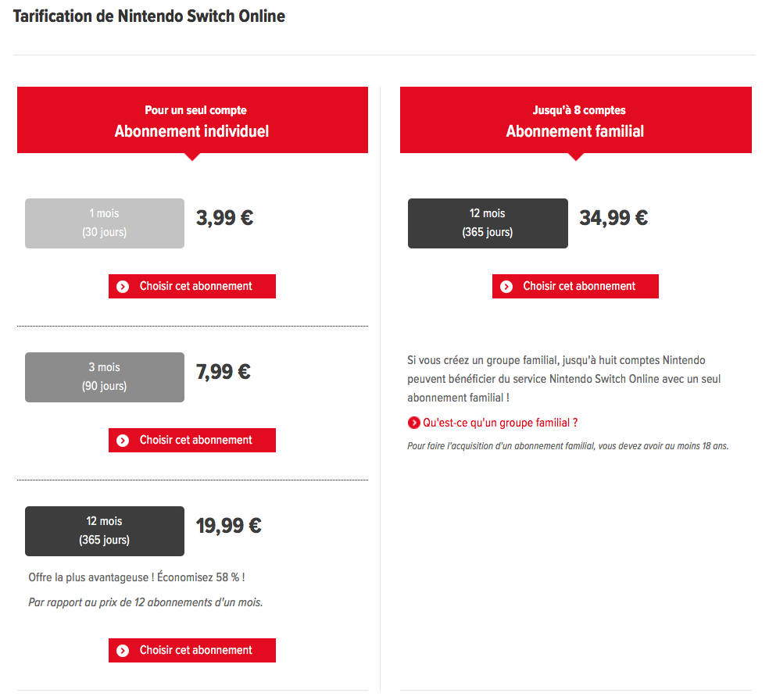Click the arrow icon in the familial subscribe button
Image resolution: width=769 pixels, height=700 pixels.
tap(506, 287)
